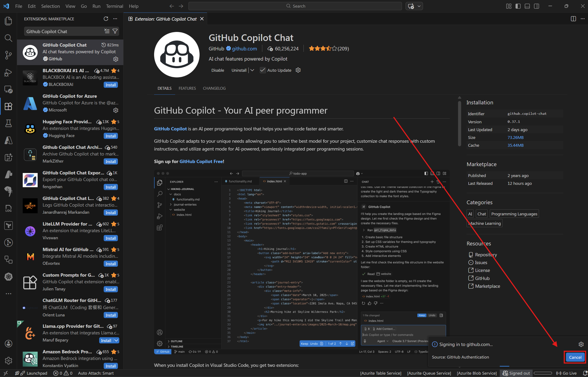588x377 pixels.
Task: Uninstall GitHub Copilot Chat extension
Action: point(239,70)
